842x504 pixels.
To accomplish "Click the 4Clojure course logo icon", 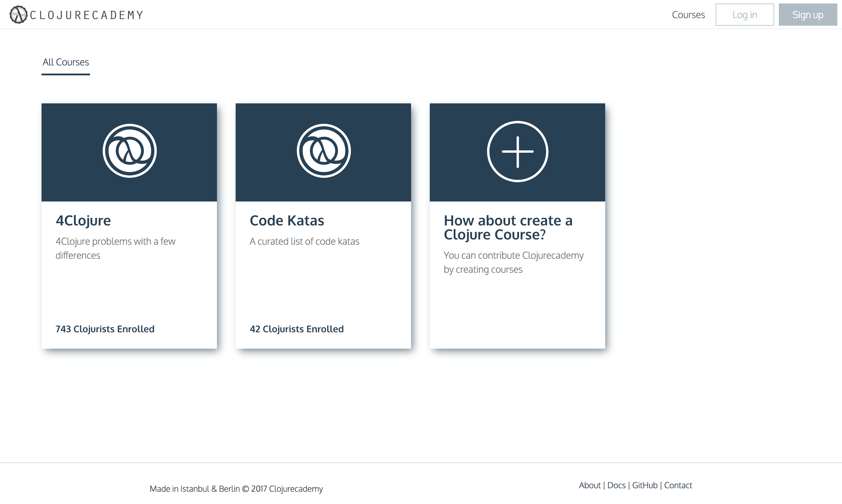I will pos(129,152).
